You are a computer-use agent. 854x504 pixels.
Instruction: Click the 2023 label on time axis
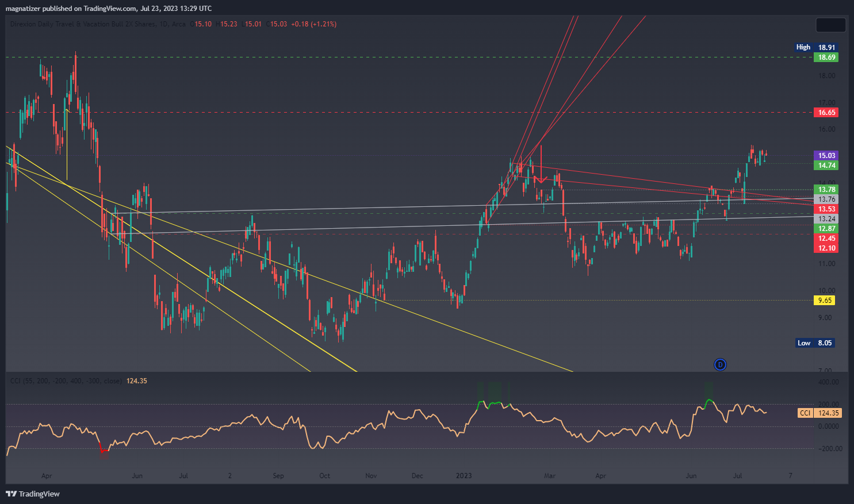(x=464, y=476)
